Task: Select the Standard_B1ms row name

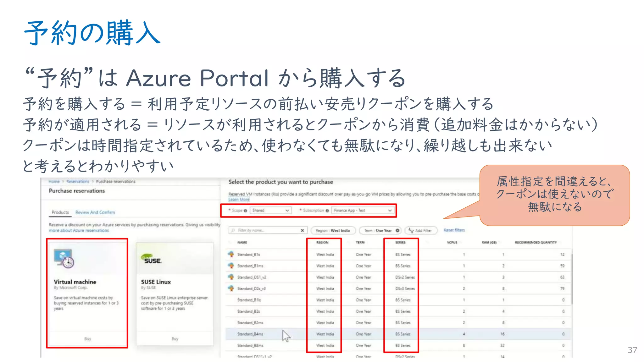Action: (250, 266)
